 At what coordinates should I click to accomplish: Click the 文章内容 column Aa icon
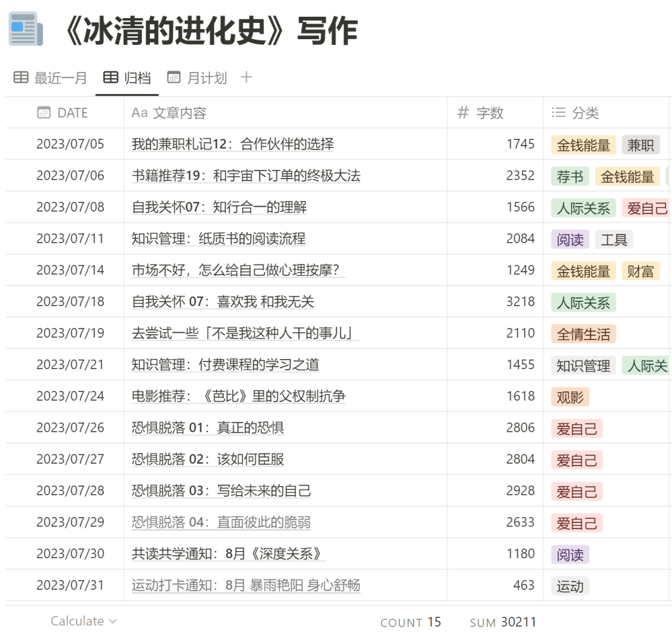click(140, 113)
